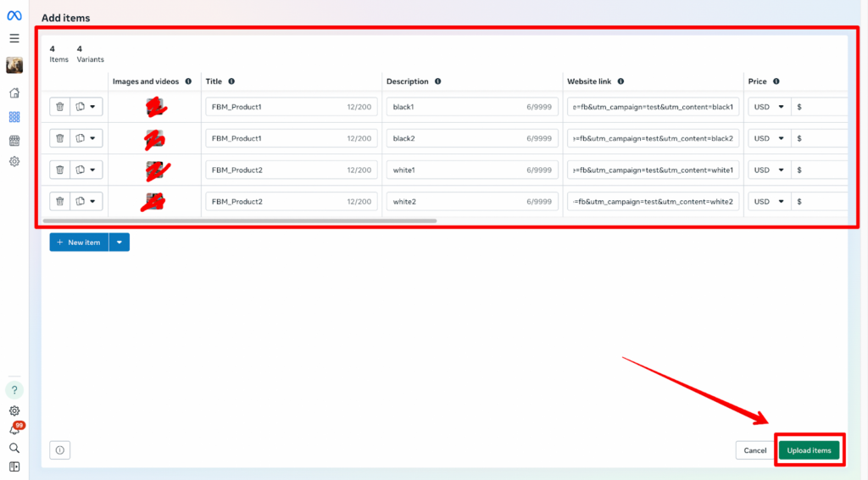868x480 pixels.
Task: Open the hamburger menu in sidebar
Action: coord(14,38)
